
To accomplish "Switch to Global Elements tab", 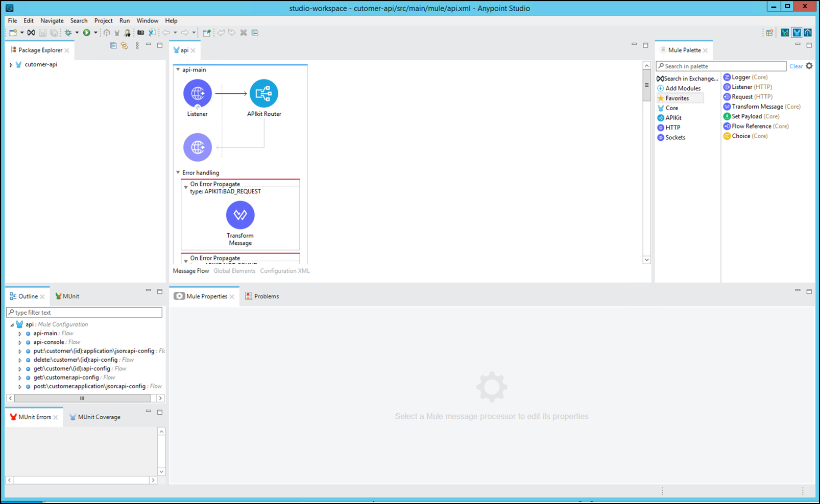I will pyautogui.click(x=234, y=271).
